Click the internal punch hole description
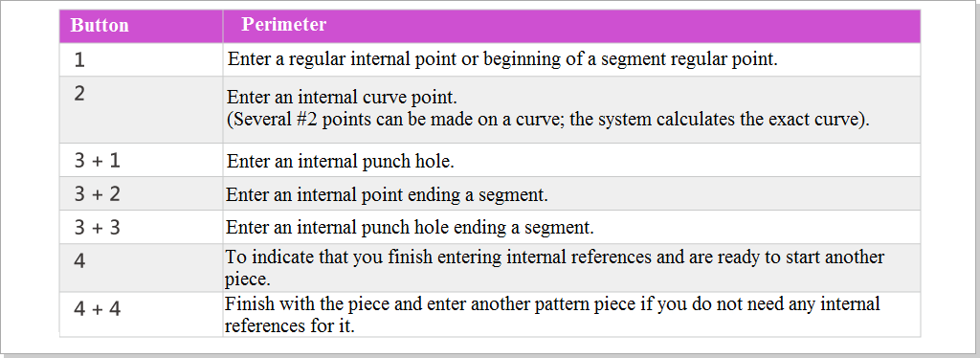Viewport: 980px width, 358px height. click(340, 161)
